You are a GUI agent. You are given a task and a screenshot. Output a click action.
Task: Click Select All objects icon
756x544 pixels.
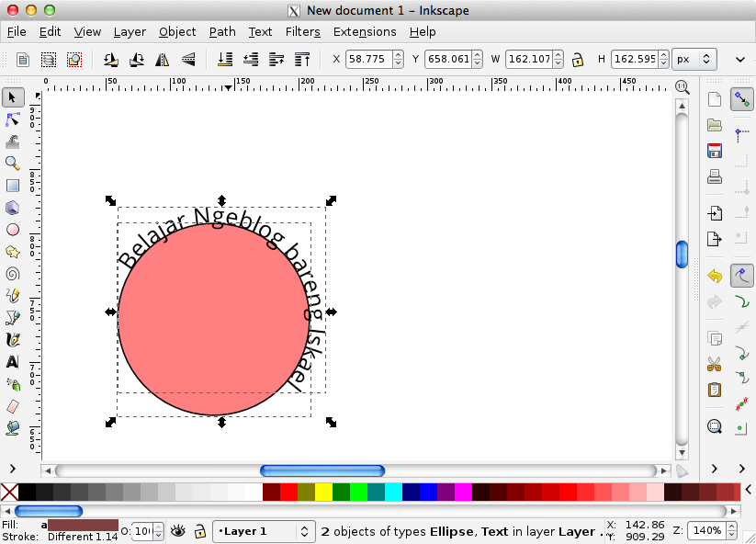tap(23, 60)
